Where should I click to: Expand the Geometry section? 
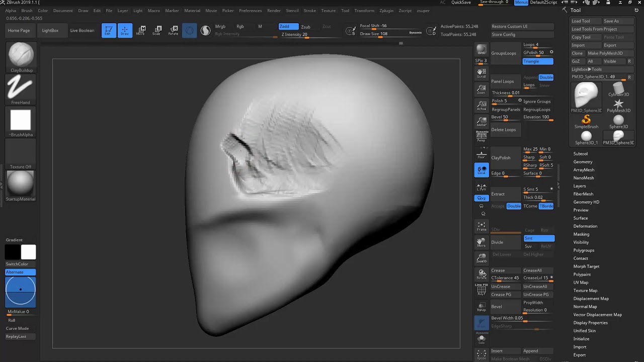[x=583, y=162]
